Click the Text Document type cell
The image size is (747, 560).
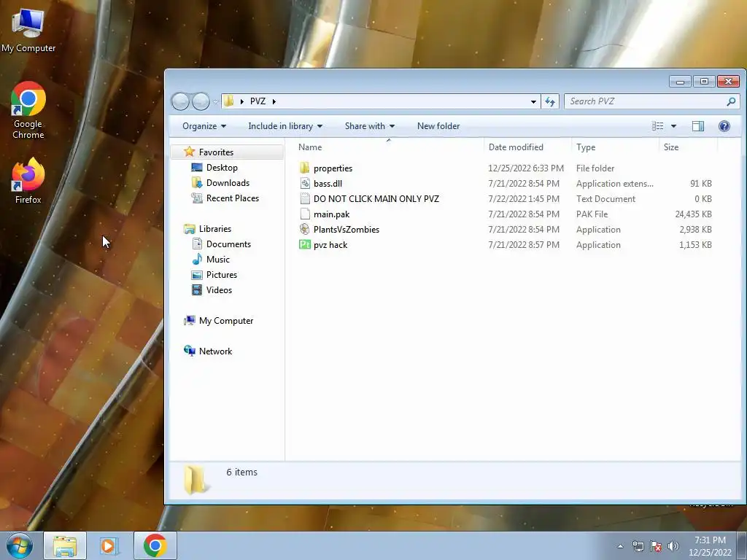coord(605,199)
